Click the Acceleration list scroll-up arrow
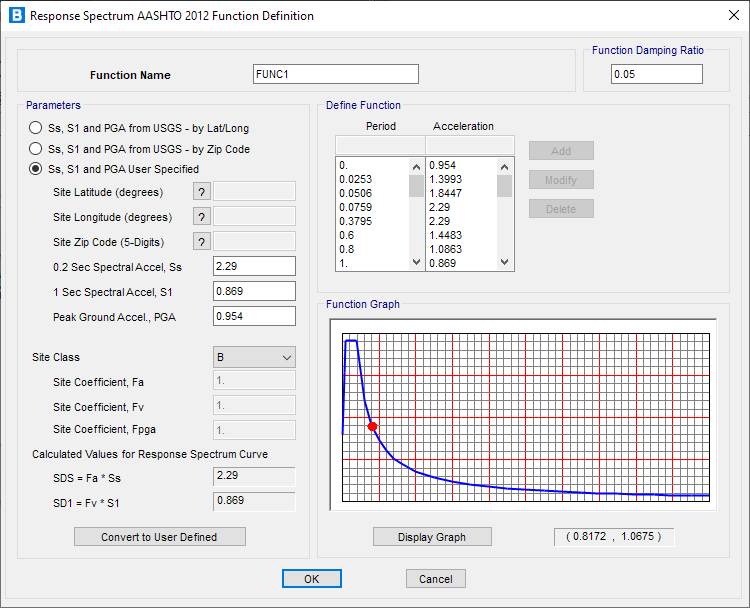Viewport: 750px width, 608px height. point(504,167)
